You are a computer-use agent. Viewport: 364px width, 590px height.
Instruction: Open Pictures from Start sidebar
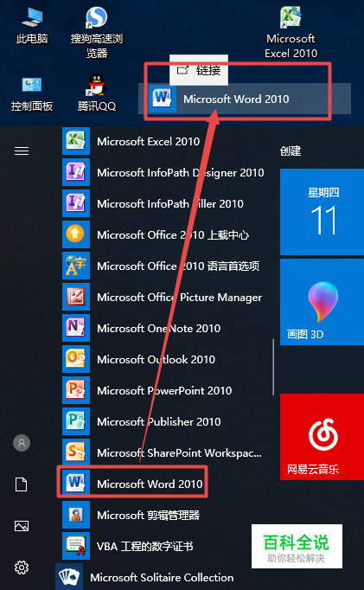tap(22, 526)
